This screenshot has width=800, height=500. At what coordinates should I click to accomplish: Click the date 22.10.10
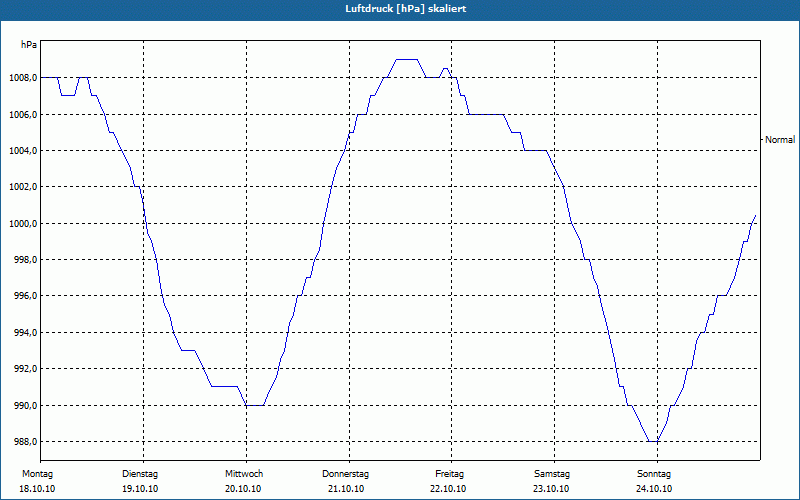point(447,489)
